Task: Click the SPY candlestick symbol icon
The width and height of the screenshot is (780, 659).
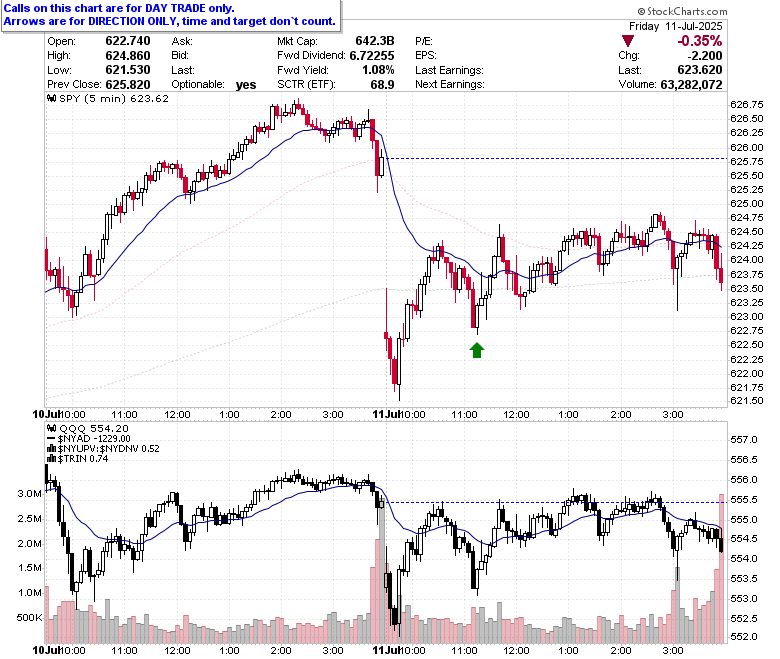Action: [x=51, y=98]
